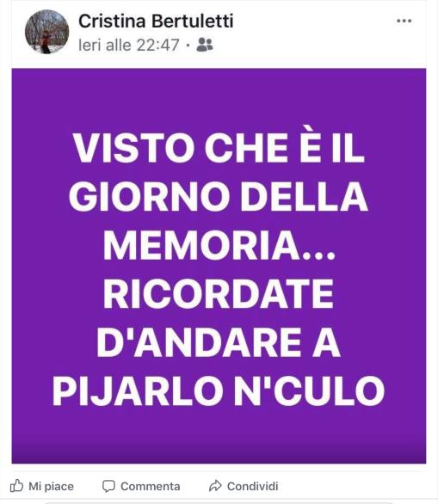Open the Cristina Bertuletti profile name link
This screenshot has width=438, height=504.
tap(156, 22)
